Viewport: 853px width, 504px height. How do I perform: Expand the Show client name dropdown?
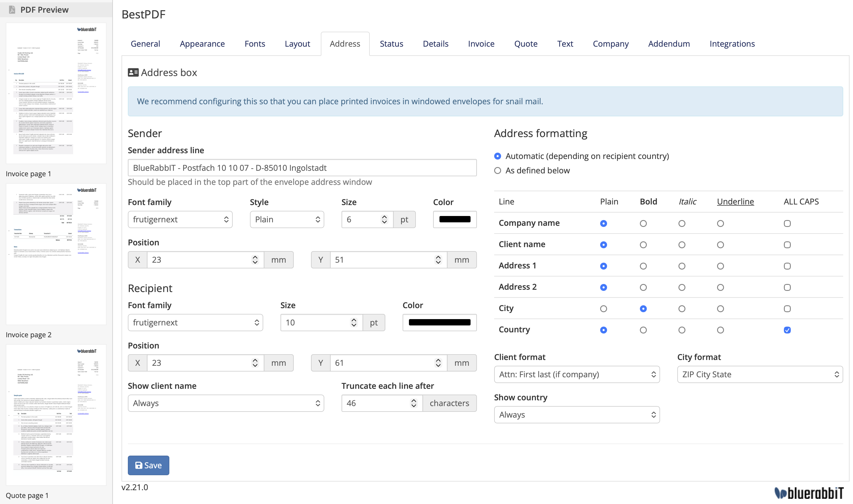(226, 403)
